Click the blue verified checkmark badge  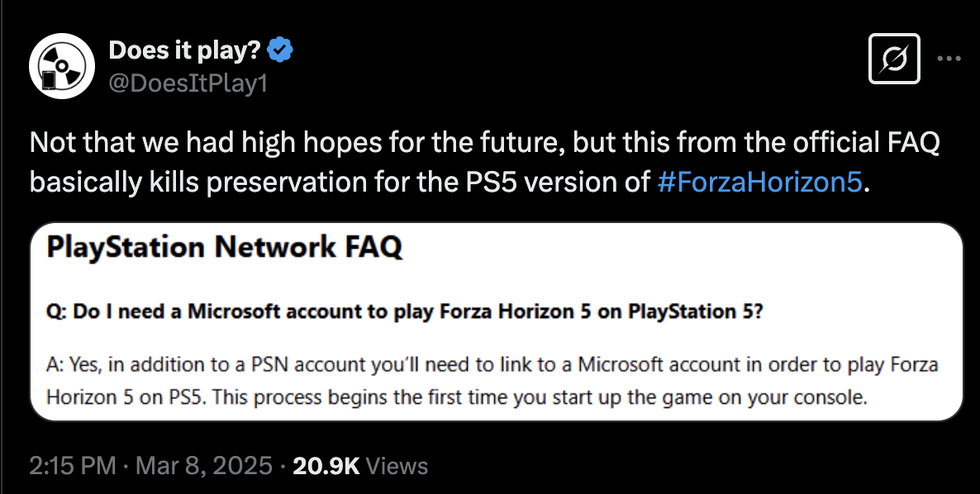[281, 50]
